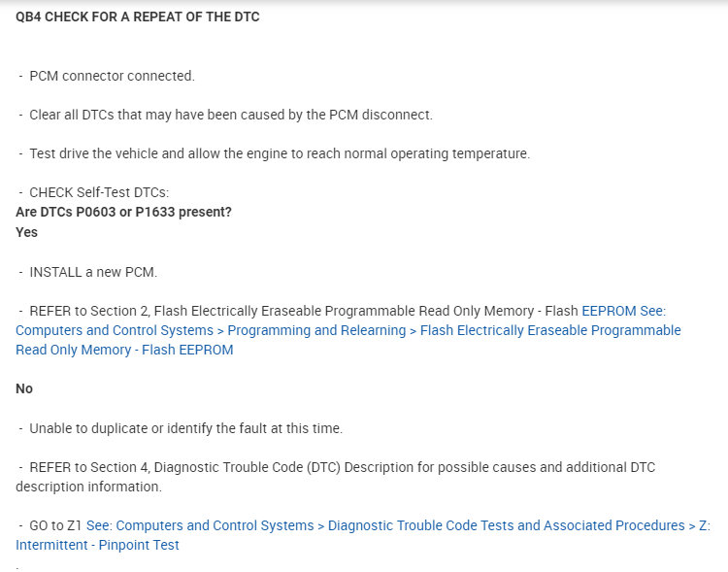Click the "Are DTCs P0603 or P1633 present?" question

click(x=124, y=212)
